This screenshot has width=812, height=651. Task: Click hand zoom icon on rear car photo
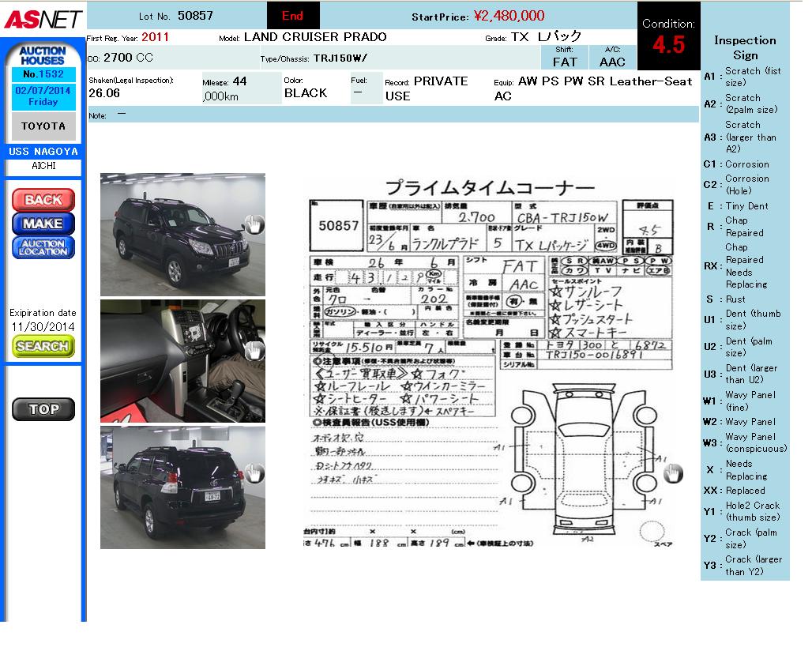point(253,473)
